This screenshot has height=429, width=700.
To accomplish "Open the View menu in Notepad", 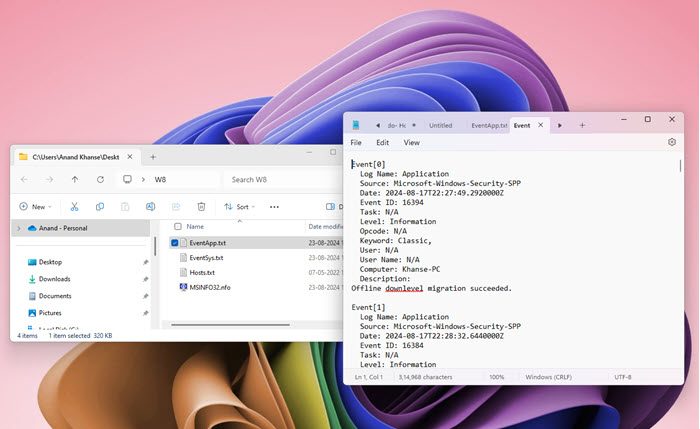I will tap(412, 143).
